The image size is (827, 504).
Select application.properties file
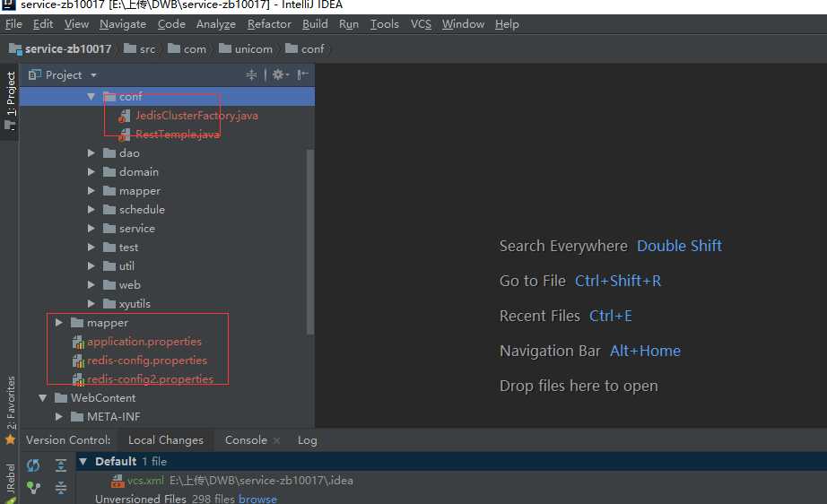pos(144,342)
